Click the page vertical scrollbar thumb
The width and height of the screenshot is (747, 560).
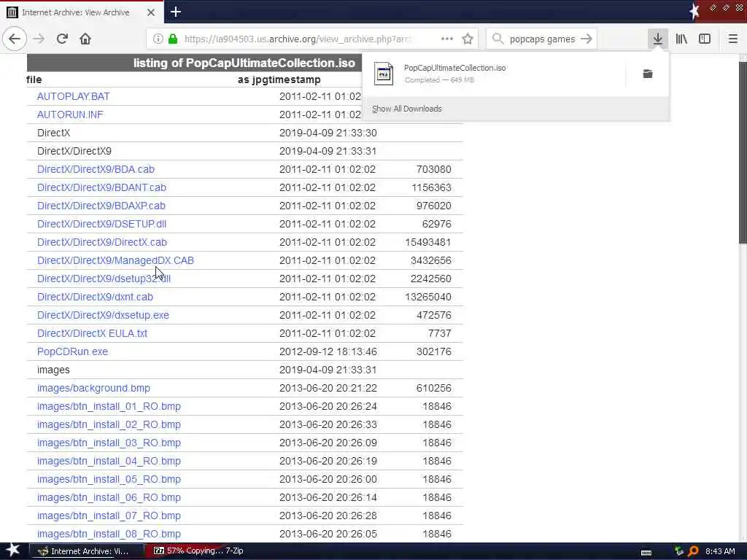point(743,152)
